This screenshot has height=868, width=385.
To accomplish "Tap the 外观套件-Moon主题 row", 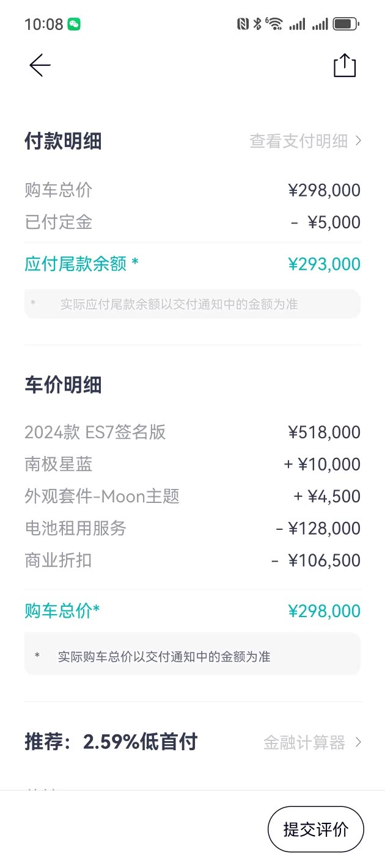I will tap(102, 496).
